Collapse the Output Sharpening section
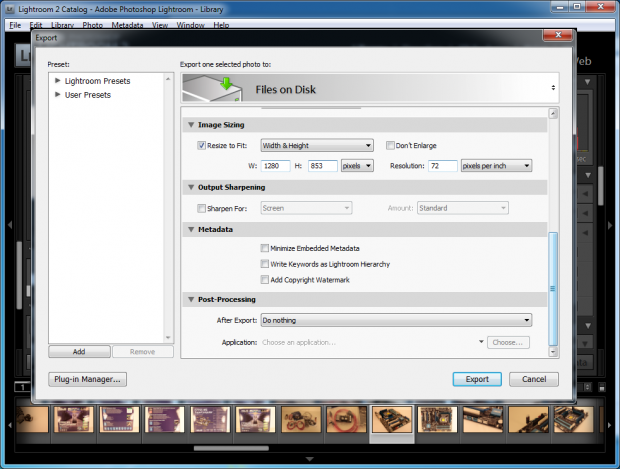 coord(191,187)
